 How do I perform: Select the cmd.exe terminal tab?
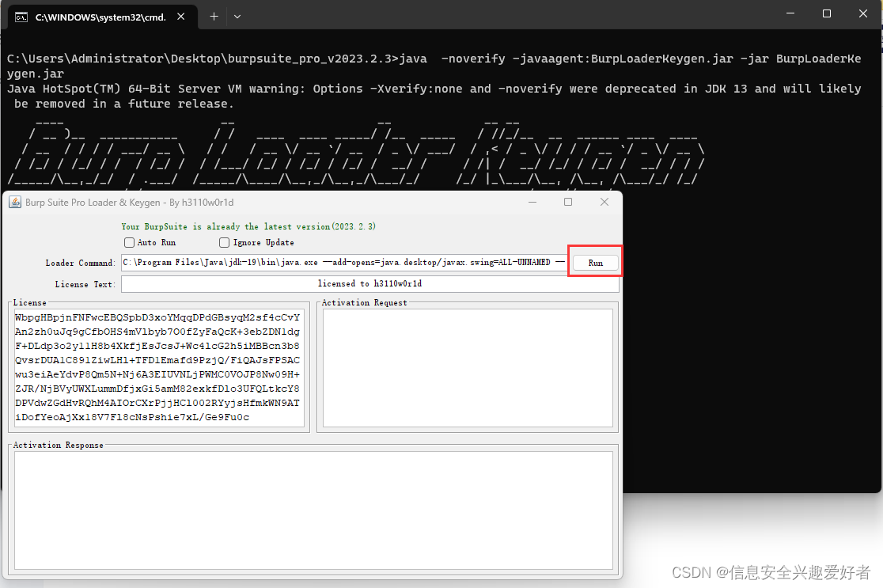pos(101,17)
